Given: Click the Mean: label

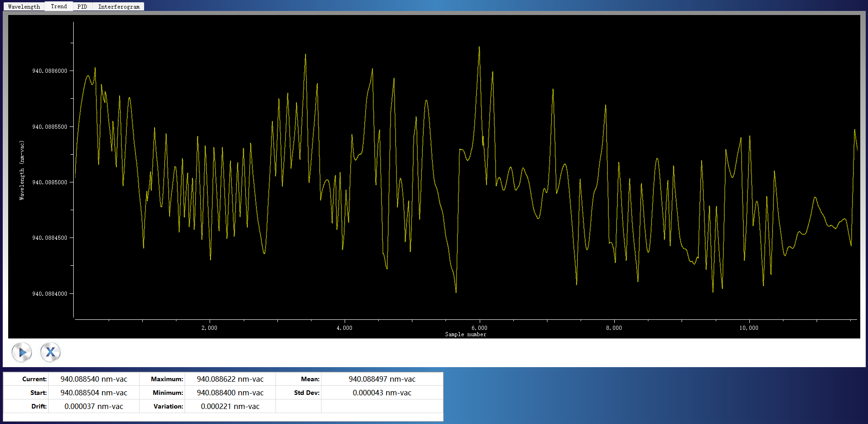Looking at the screenshot, I should pos(311,379).
